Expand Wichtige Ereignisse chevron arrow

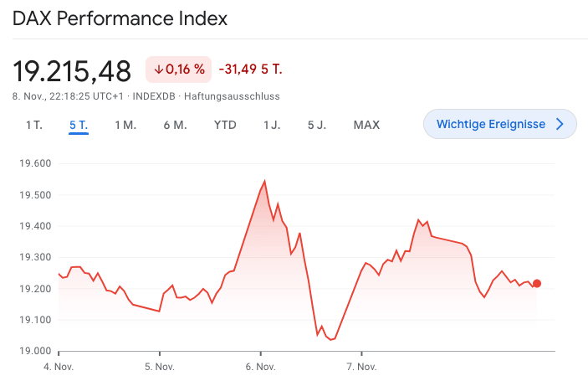[x=560, y=124]
